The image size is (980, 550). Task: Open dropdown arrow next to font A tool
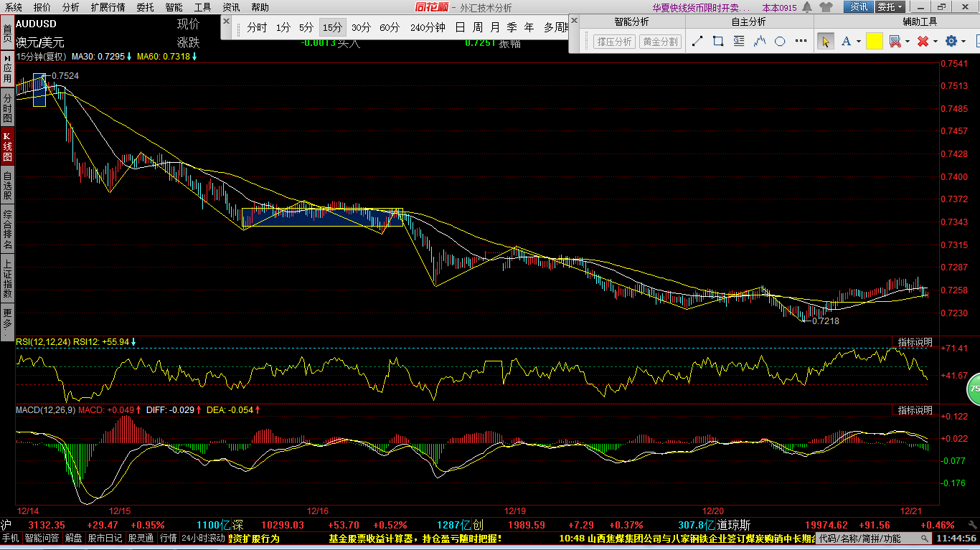tap(859, 42)
